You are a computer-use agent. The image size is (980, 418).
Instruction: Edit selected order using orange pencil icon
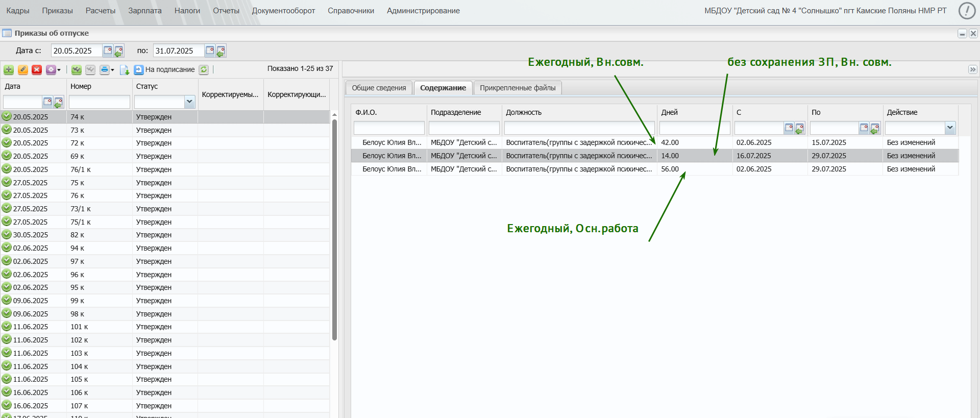point(23,69)
